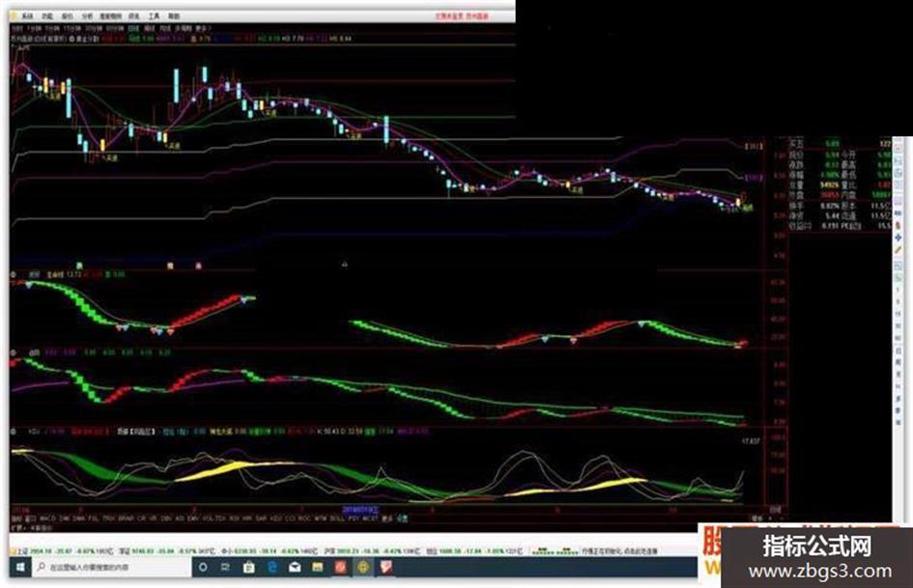This screenshot has width=913, height=588.
Task: Open the 系统 menu
Action: [27, 16]
